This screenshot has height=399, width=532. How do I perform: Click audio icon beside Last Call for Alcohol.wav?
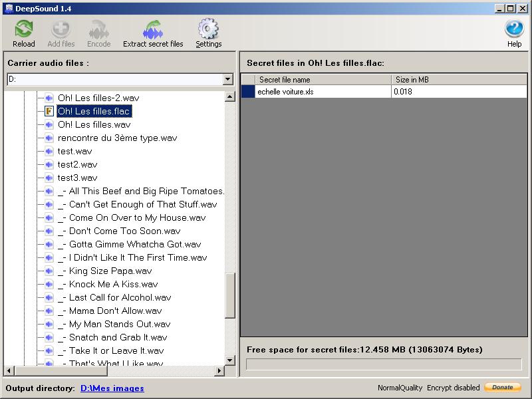click(49, 297)
